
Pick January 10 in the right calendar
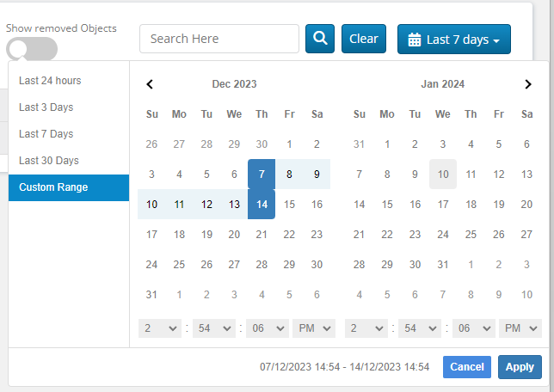(x=443, y=175)
